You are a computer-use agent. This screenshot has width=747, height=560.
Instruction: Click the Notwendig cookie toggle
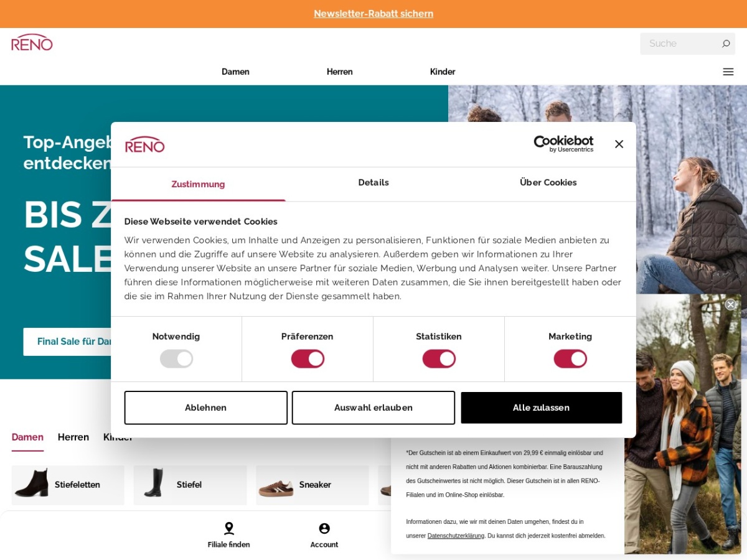pyautogui.click(x=176, y=359)
